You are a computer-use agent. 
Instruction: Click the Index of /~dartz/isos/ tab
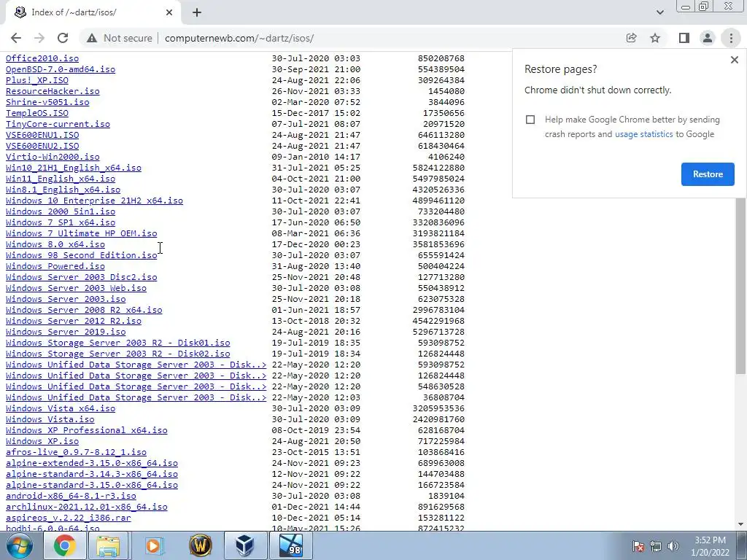coord(93,12)
